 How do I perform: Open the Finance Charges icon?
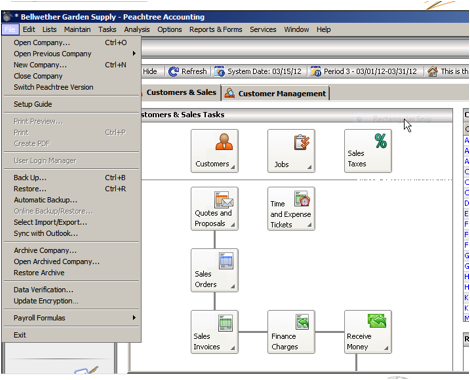tap(291, 332)
